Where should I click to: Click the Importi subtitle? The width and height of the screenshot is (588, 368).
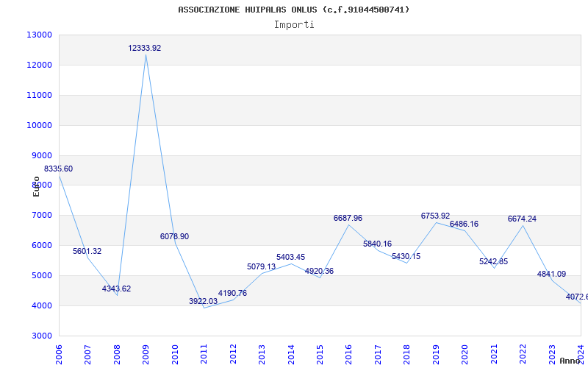click(294, 25)
